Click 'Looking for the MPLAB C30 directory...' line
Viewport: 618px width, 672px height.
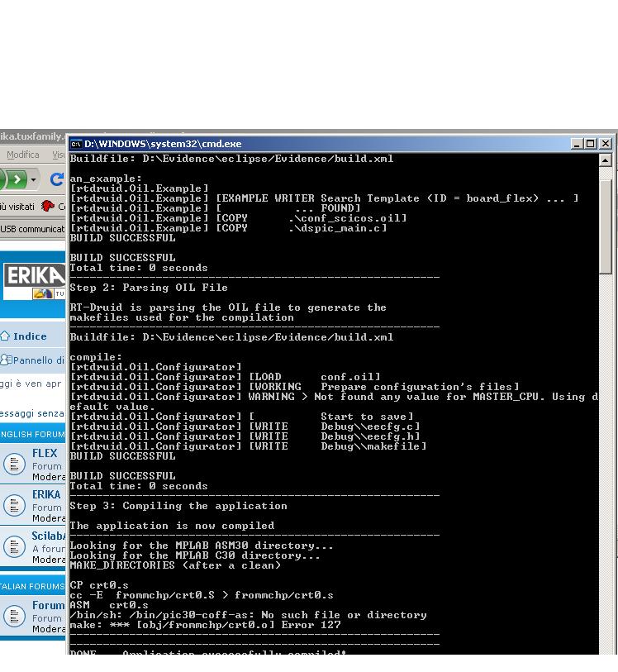click(195, 555)
